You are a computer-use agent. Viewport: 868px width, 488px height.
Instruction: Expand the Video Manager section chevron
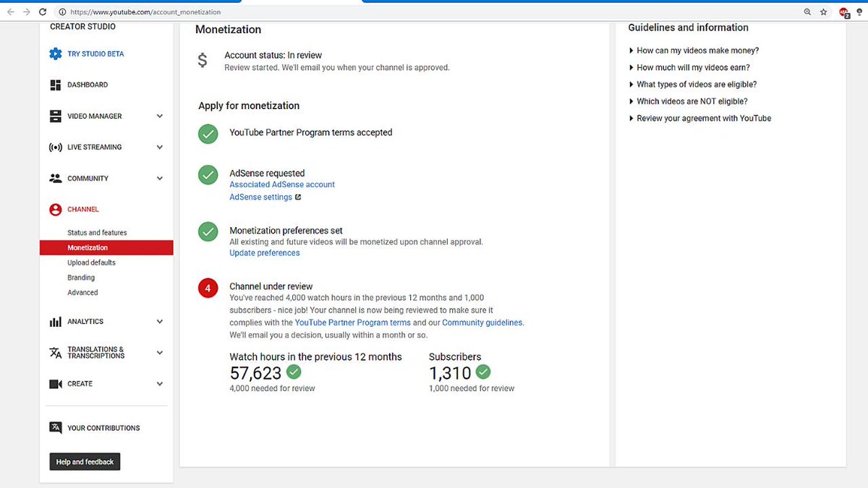[x=160, y=116]
